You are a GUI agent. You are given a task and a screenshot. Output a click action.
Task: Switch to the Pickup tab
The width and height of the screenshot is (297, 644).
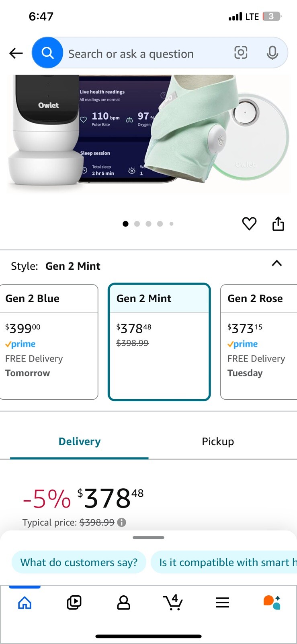[x=218, y=442]
